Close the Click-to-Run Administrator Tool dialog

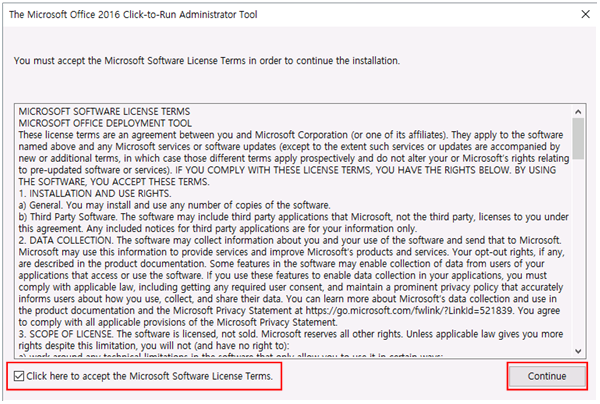click(585, 15)
